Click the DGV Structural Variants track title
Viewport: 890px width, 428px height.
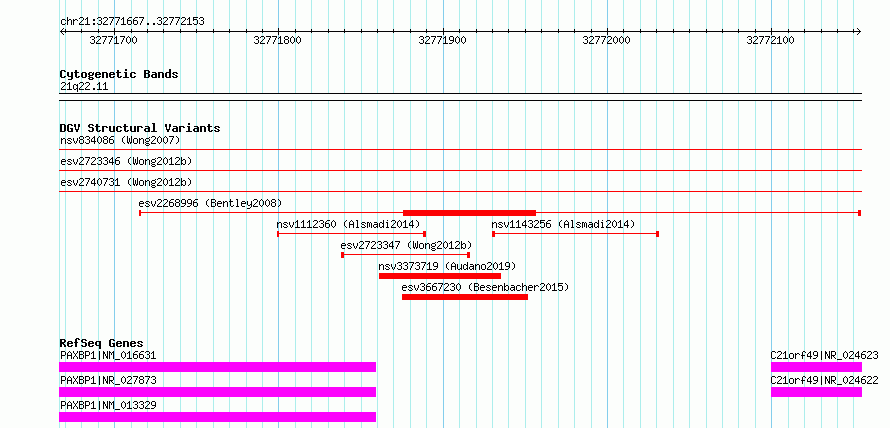point(140,128)
